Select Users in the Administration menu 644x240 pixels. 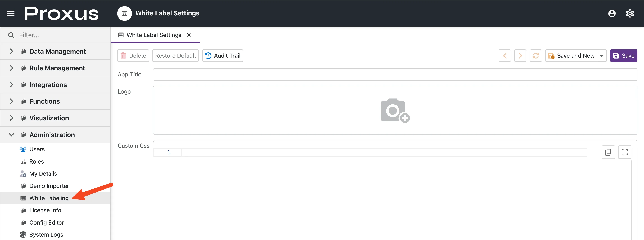(37, 149)
